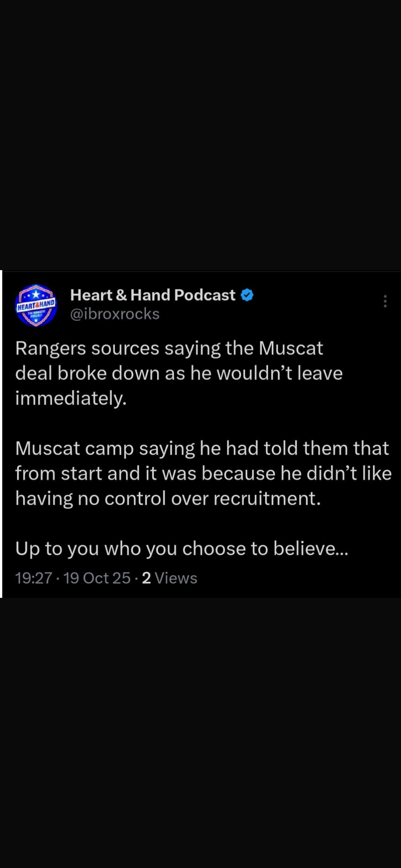The width and height of the screenshot is (401, 868).
Task: Click the word 'Muscat' in the first line
Action: pyautogui.click(x=291, y=349)
